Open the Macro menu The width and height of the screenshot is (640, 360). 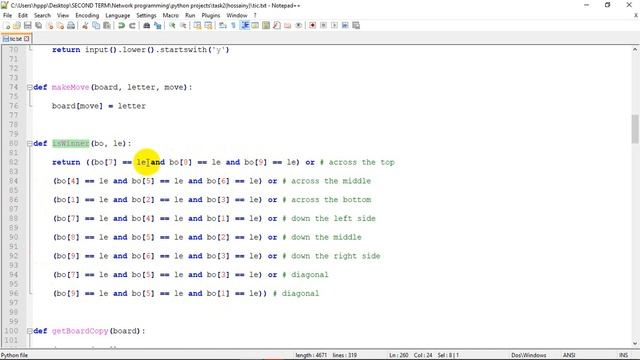171,15
